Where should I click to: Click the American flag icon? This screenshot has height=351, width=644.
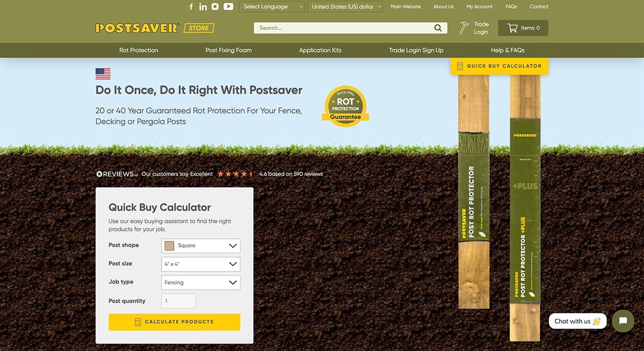pos(103,73)
